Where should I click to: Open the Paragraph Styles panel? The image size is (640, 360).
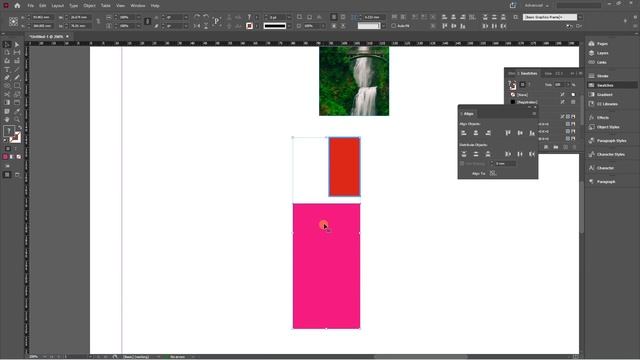612,141
